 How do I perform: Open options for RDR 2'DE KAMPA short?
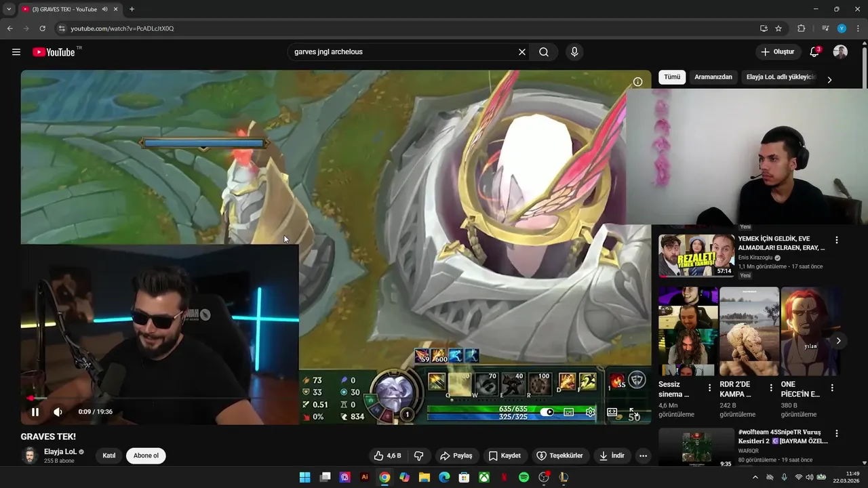770,388
